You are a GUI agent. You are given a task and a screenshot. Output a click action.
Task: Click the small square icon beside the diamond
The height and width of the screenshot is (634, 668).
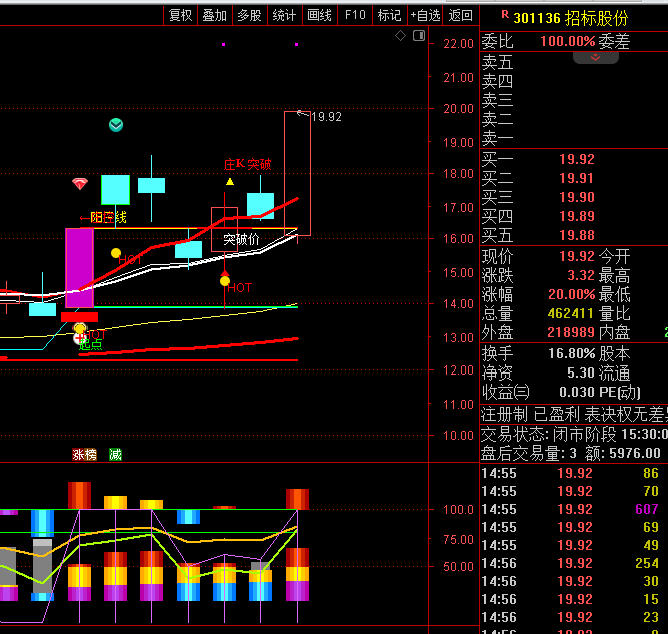pyautogui.click(x=419, y=37)
